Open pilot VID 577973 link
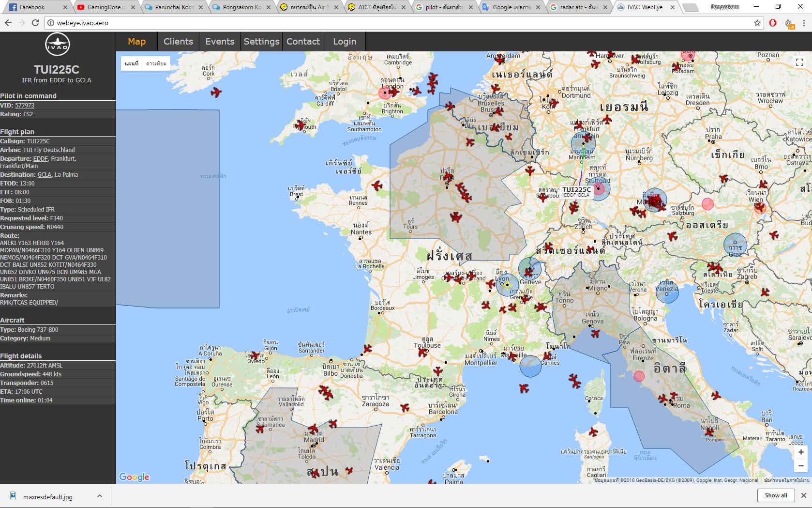Image resolution: width=812 pixels, height=508 pixels. pyautogui.click(x=25, y=106)
